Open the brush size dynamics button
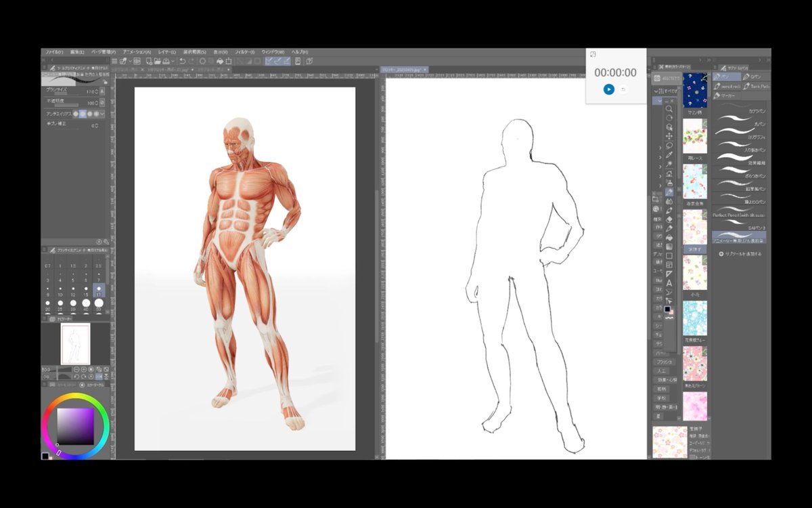812x508 pixels. 102,91
